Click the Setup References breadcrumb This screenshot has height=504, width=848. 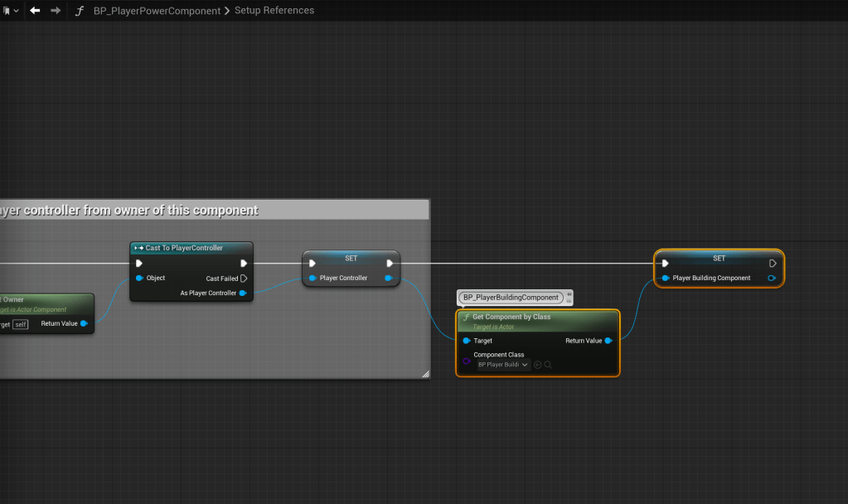[274, 11]
